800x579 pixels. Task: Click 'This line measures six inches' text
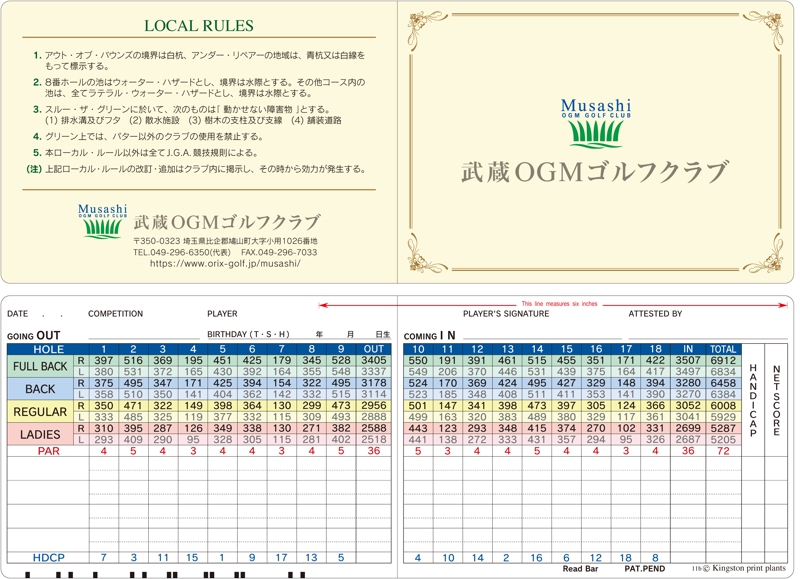click(x=559, y=304)
